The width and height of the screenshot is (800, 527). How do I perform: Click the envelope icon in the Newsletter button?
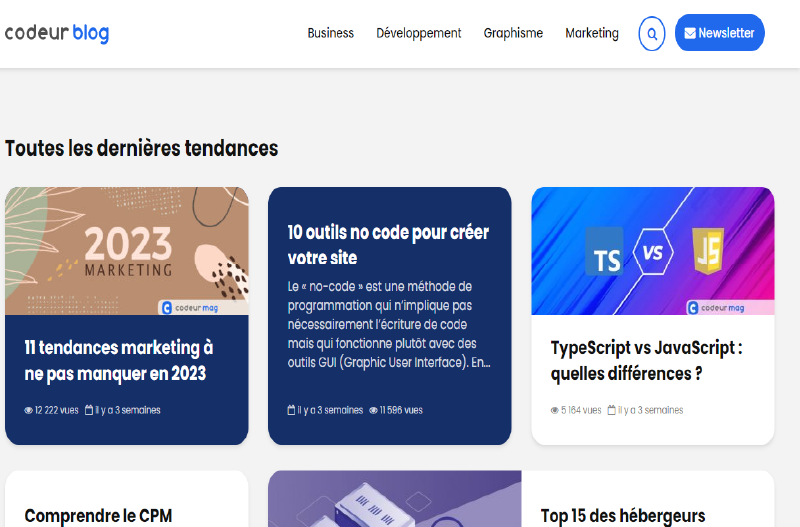690,33
